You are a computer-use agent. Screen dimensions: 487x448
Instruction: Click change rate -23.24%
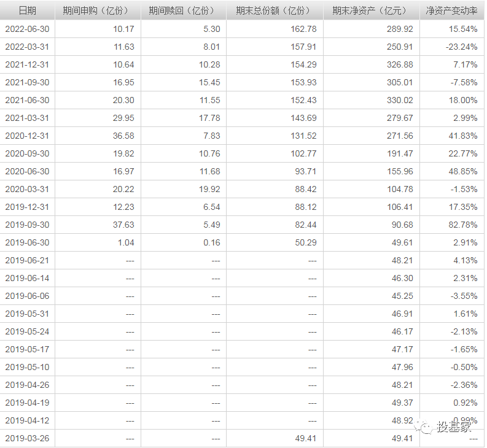pyautogui.click(x=462, y=47)
